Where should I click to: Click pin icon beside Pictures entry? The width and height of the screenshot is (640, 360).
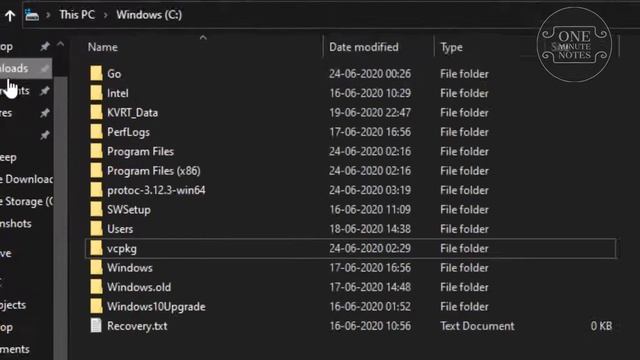click(44, 113)
